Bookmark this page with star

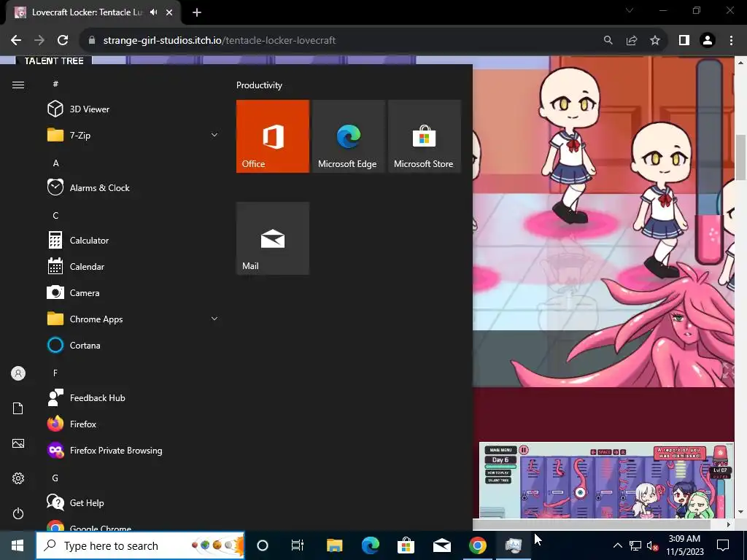coord(655,41)
